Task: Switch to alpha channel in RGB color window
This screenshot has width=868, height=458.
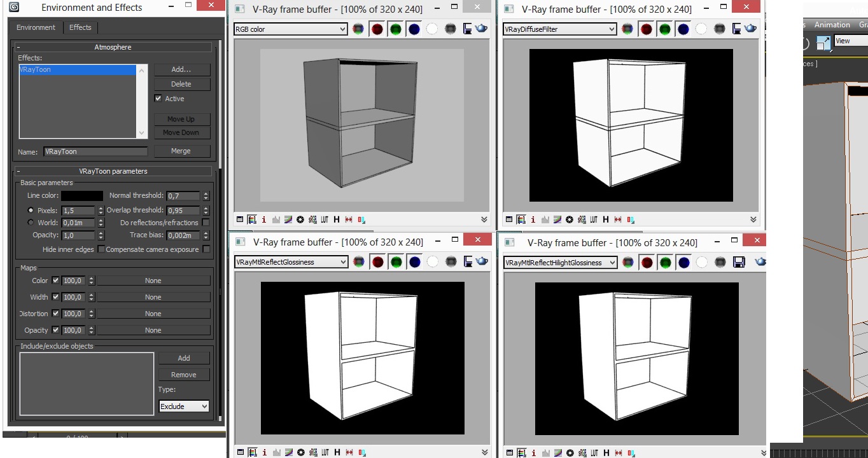Action: point(432,29)
